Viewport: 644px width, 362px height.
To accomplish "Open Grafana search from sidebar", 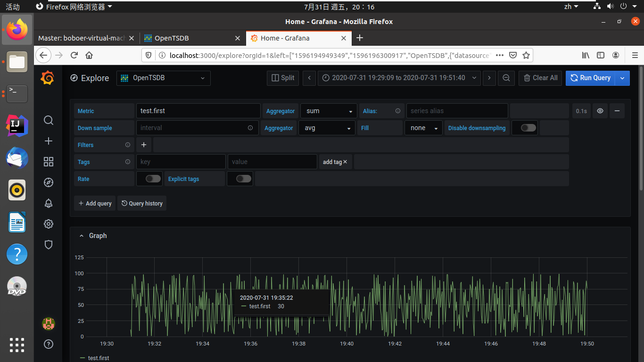I will [48, 120].
